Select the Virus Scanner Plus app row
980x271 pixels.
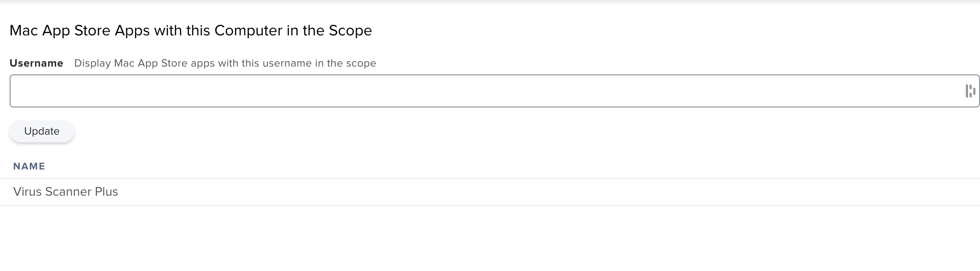coord(490,192)
